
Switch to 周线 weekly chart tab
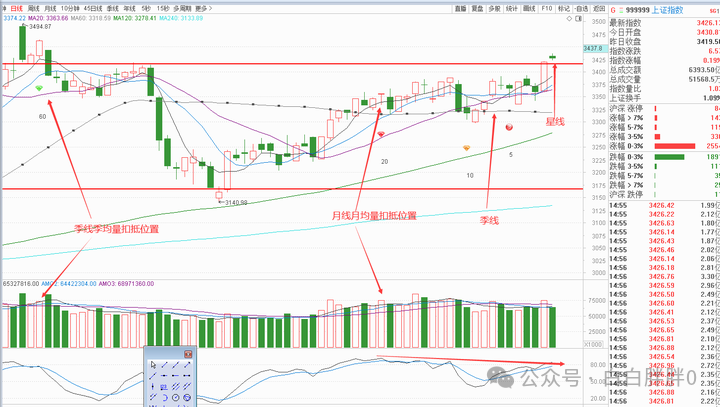[x=34, y=9]
